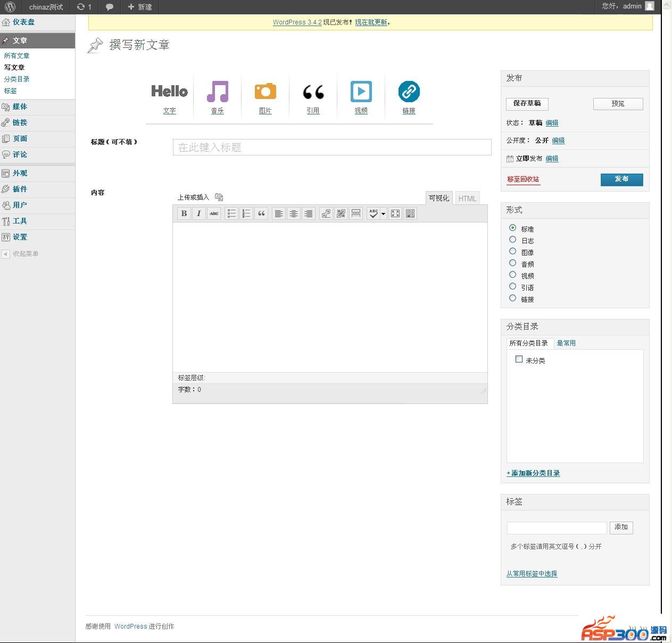The height and width of the screenshot is (643, 672).
Task: Select the 日志 format radio button
Action: click(513, 240)
